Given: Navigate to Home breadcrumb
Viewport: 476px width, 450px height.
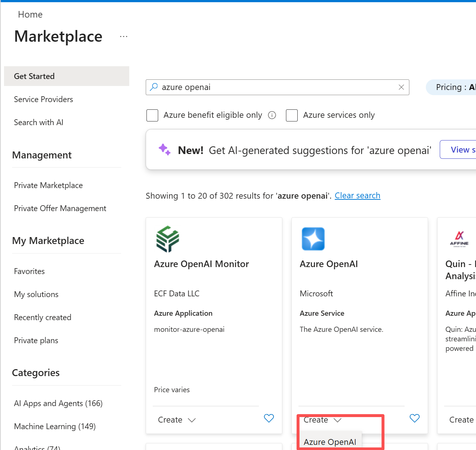Looking at the screenshot, I should tap(30, 14).
